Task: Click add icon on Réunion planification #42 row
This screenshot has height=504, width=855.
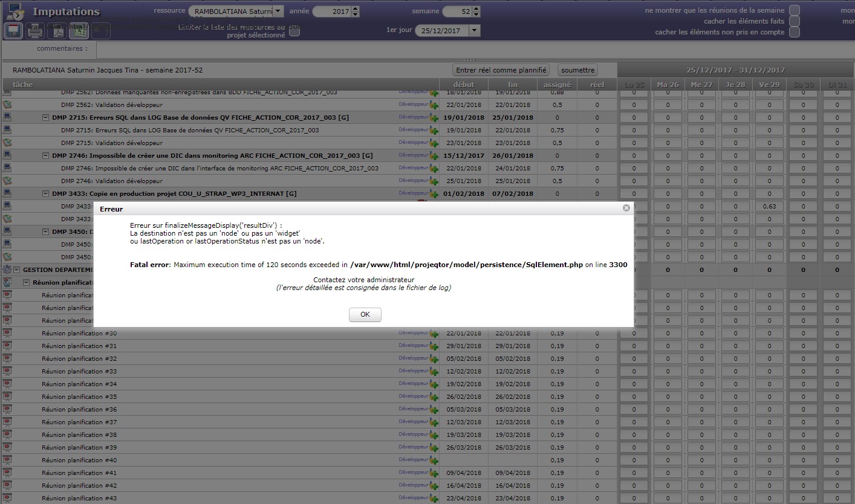Action: coord(434,486)
